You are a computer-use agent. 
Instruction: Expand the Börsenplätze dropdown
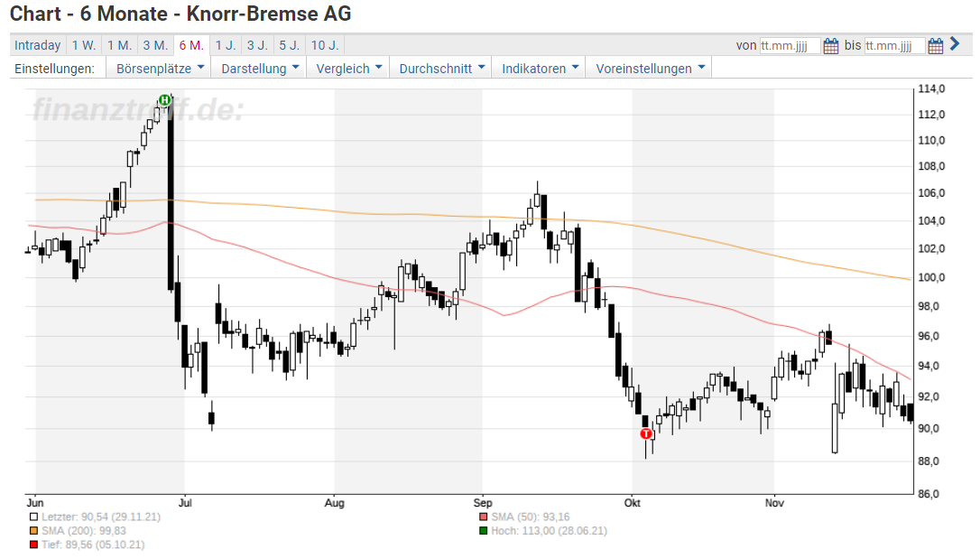[x=160, y=68]
